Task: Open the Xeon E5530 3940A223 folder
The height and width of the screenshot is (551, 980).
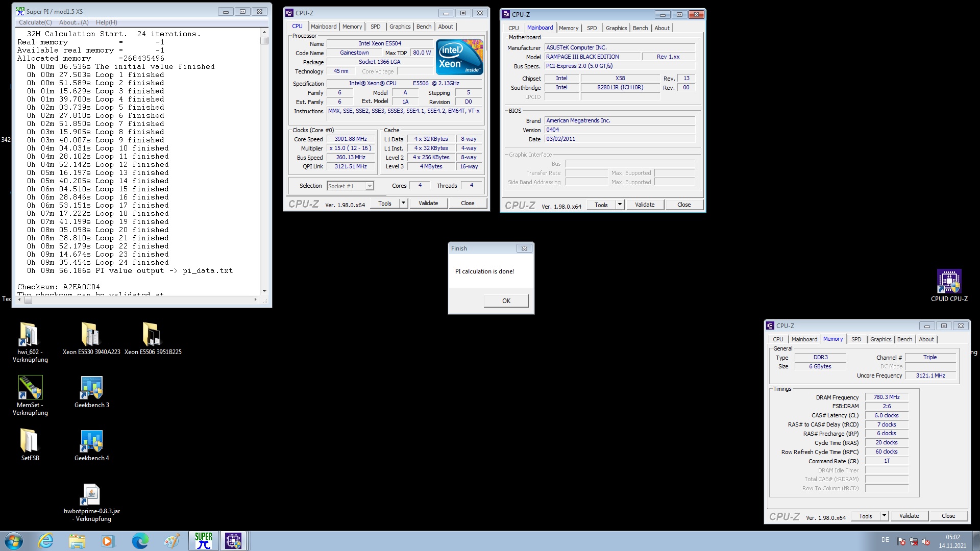Action: (91, 335)
